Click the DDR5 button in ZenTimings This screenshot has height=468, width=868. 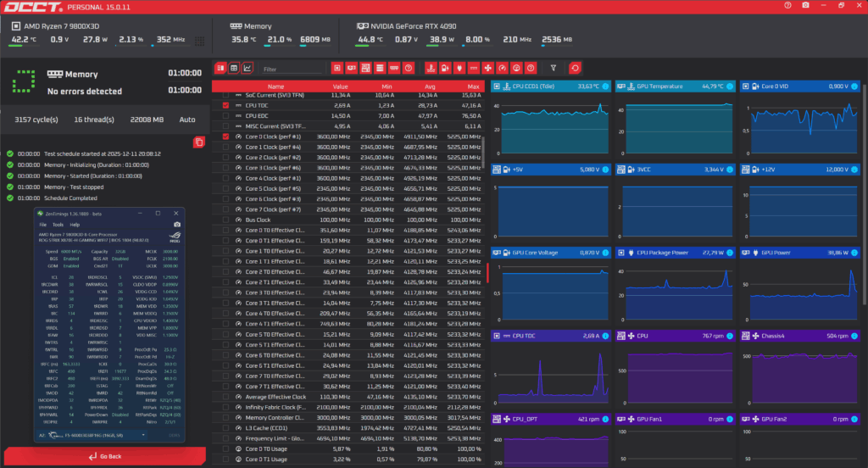[x=174, y=435]
